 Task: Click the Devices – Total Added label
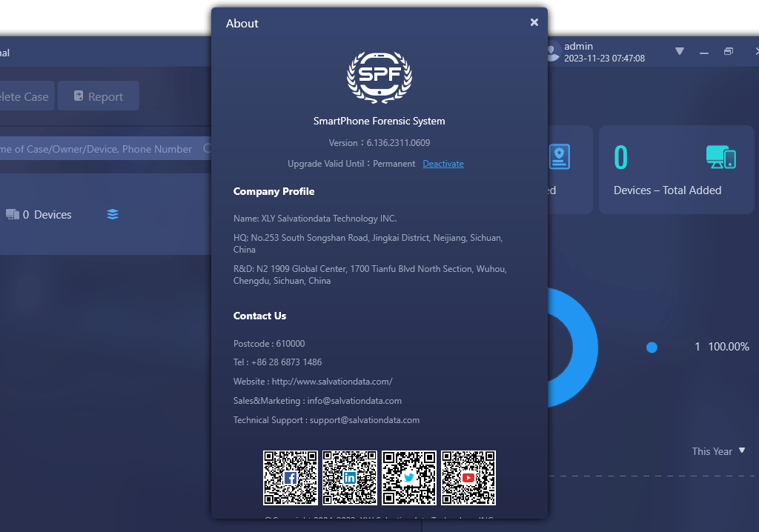coord(668,190)
